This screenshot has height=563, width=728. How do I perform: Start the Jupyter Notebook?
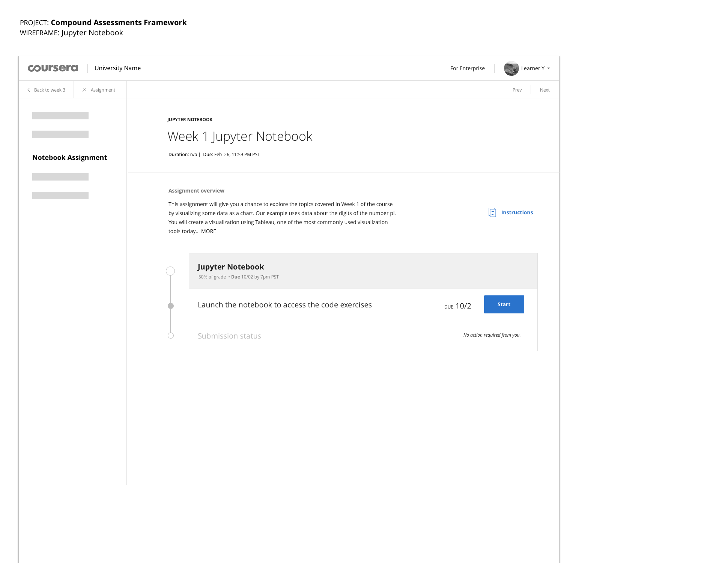tap(504, 304)
